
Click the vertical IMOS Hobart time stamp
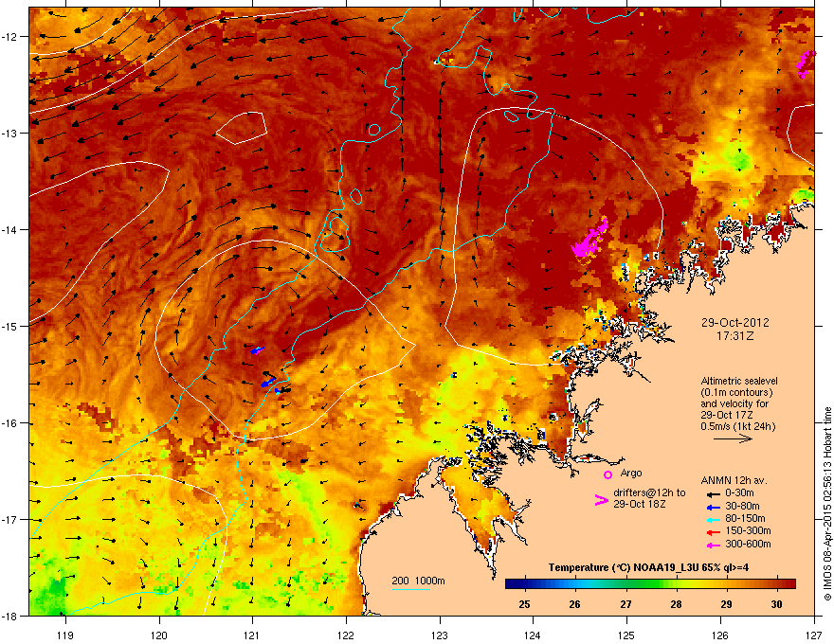click(x=827, y=504)
